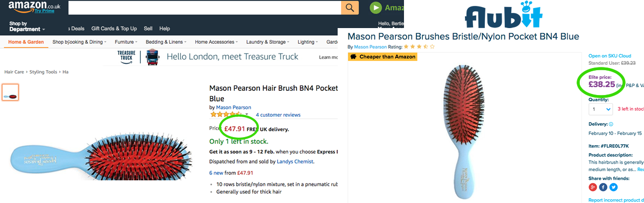
Task: Expand the Shop by Department menu
Action: 27,26
